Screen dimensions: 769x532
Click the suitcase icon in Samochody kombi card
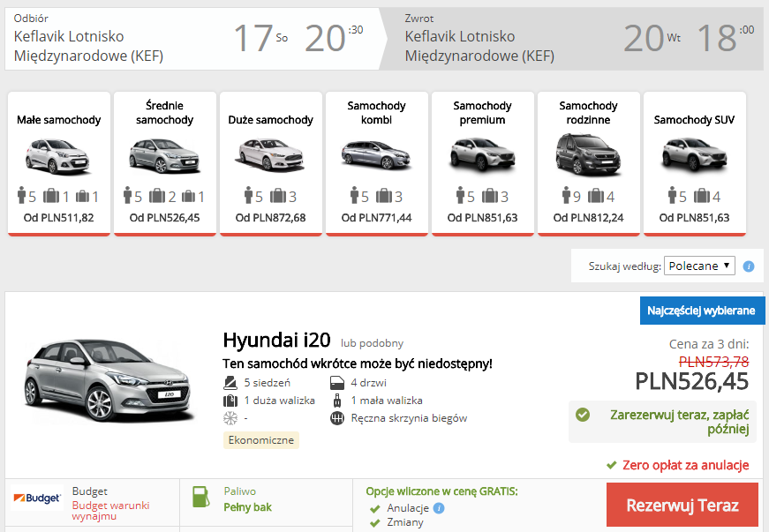[x=384, y=196]
